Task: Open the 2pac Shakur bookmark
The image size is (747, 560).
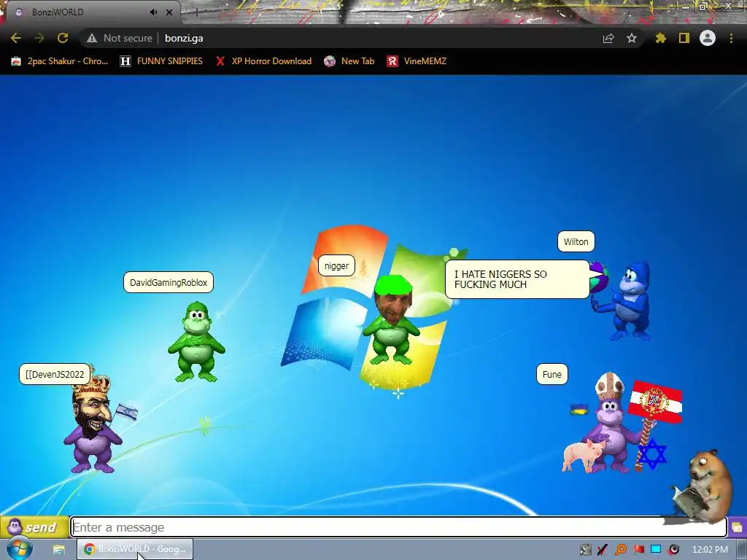Action: point(60,61)
